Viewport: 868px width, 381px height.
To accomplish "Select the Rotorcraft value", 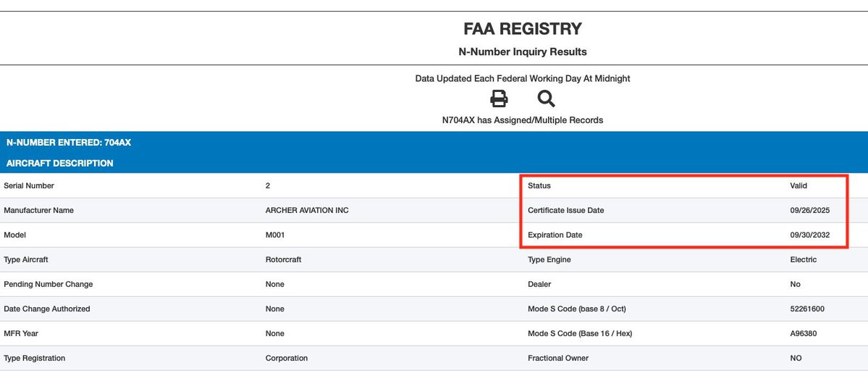I will point(284,260).
